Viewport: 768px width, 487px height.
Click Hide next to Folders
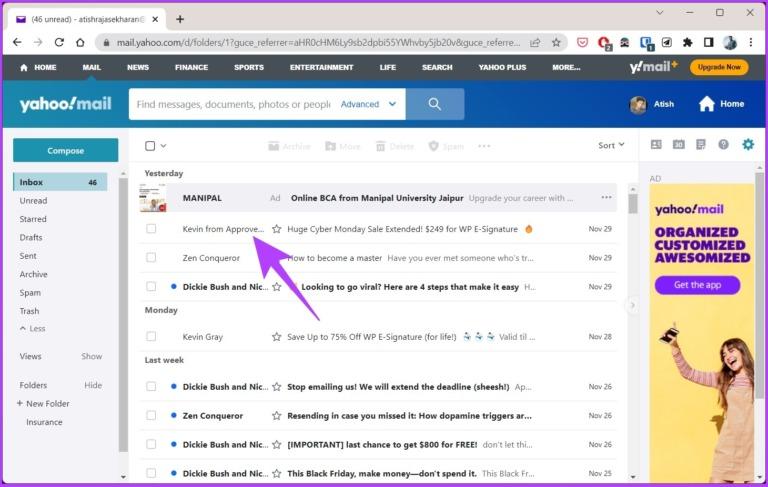point(93,385)
